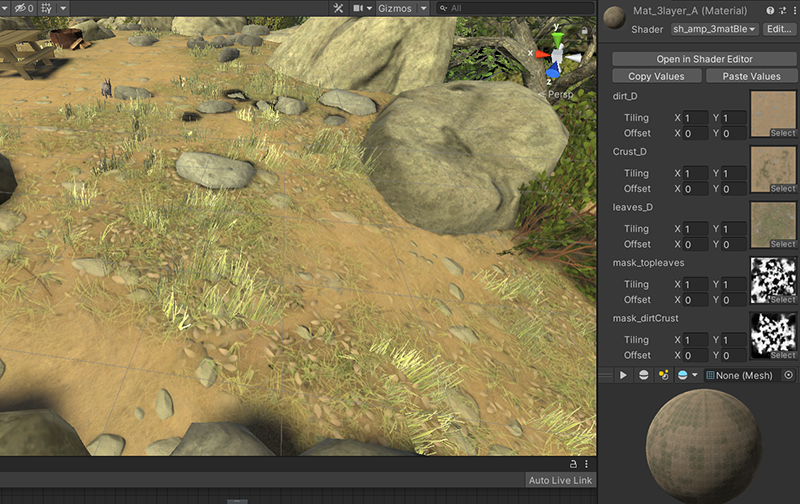The width and height of the screenshot is (800, 504).
Task: Edit mask_dirtCrust Tiling Y field
Action: (734, 340)
